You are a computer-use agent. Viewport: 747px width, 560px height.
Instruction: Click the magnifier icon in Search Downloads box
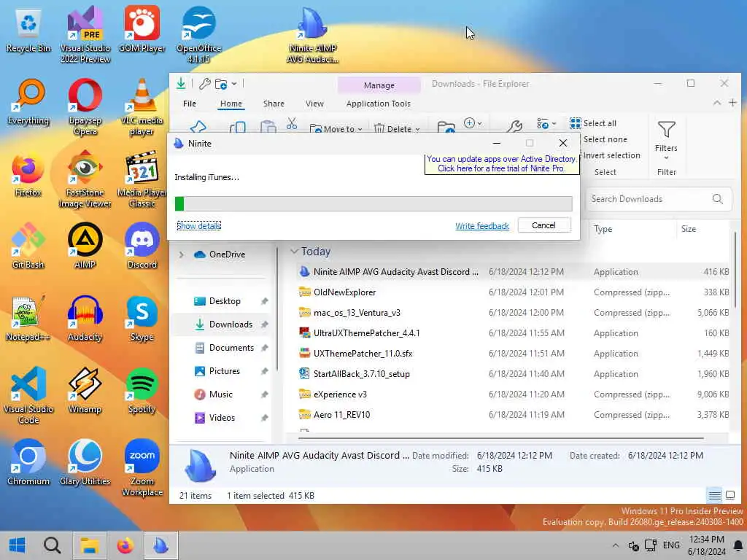(718, 199)
